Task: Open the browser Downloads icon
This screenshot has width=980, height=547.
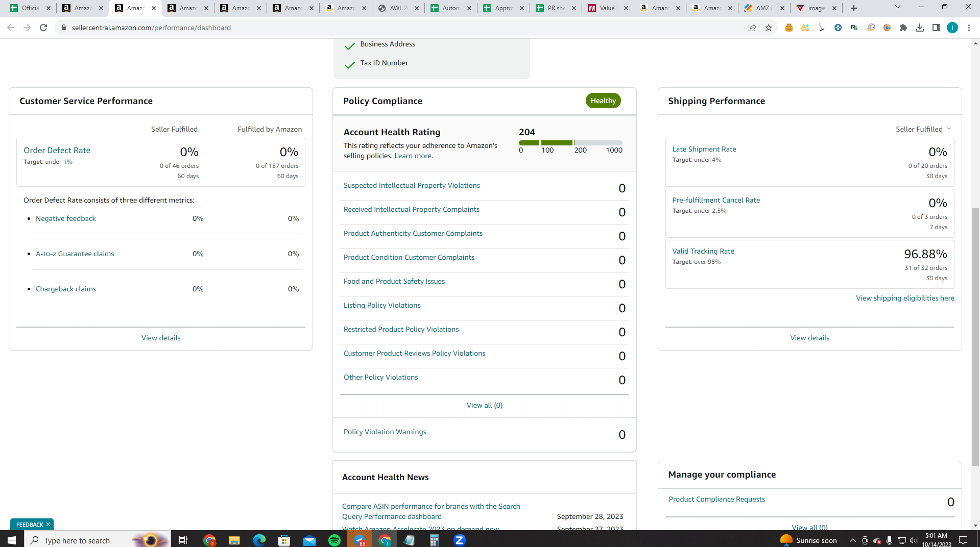Action: (920, 28)
